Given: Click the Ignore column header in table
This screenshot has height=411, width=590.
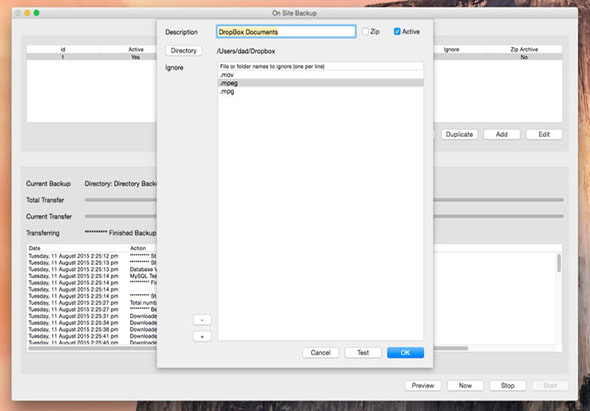Looking at the screenshot, I should coord(451,49).
